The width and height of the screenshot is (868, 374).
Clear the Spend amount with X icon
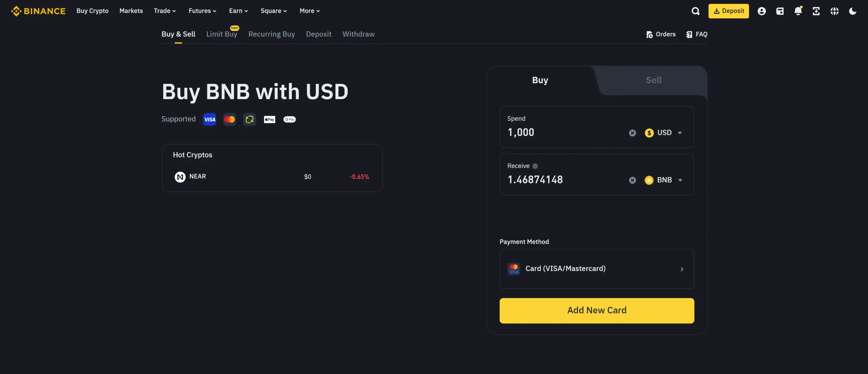pyautogui.click(x=632, y=133)
